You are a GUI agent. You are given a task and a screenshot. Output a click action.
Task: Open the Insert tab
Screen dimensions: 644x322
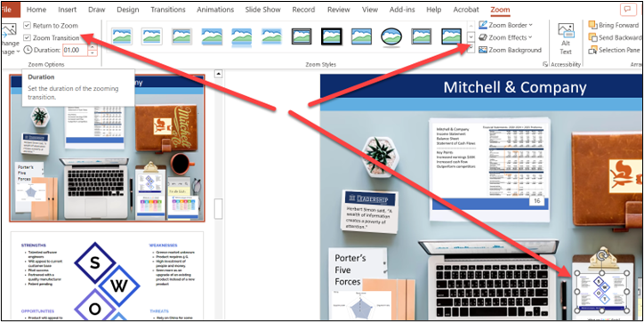tap(67, 10)
